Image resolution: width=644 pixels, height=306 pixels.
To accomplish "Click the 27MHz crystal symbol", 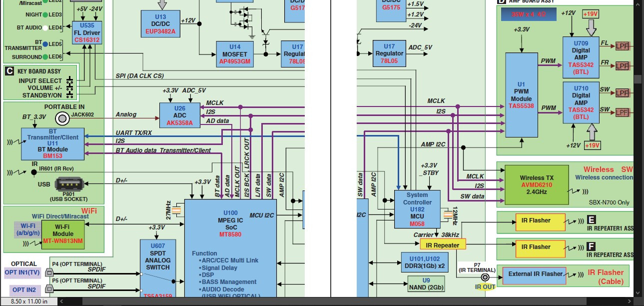I will pos(176,210).
